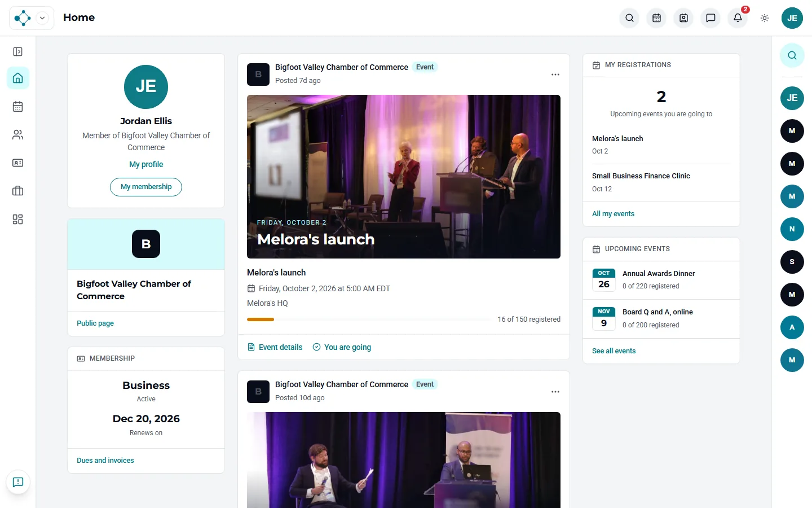Follow the 'See all events' link
This screenshot has width=812, height=508.
coord(614,351)
